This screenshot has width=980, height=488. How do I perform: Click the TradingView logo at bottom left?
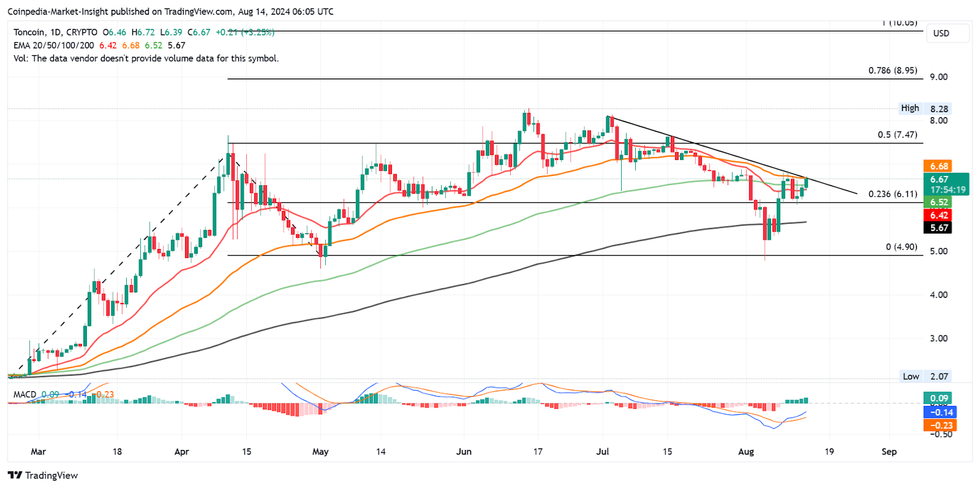(x=43, y=475)
